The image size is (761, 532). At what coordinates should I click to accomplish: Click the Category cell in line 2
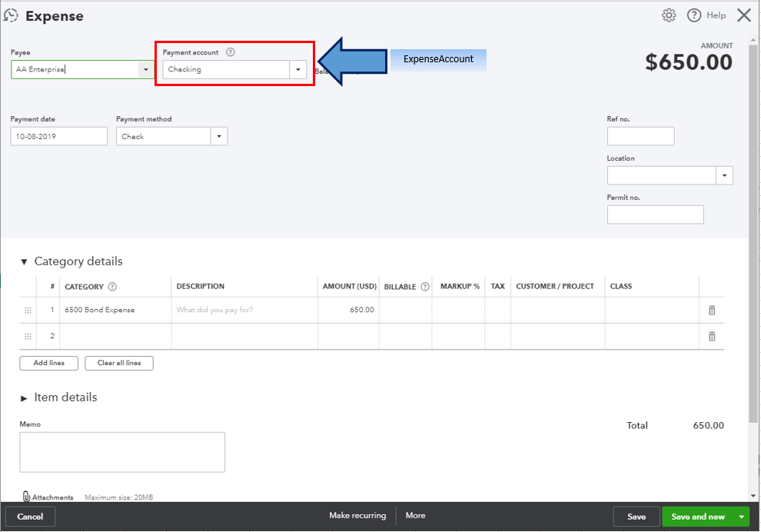click(115, 336)
